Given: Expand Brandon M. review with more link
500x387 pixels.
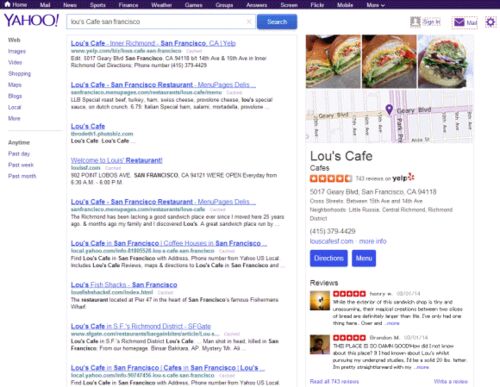Looking at the screenshot, I should 423,367.
